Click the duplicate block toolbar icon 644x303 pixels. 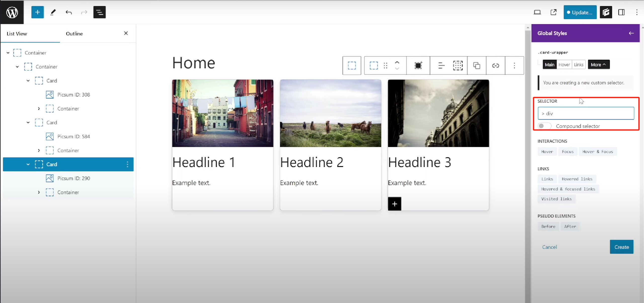coord(476,65)
